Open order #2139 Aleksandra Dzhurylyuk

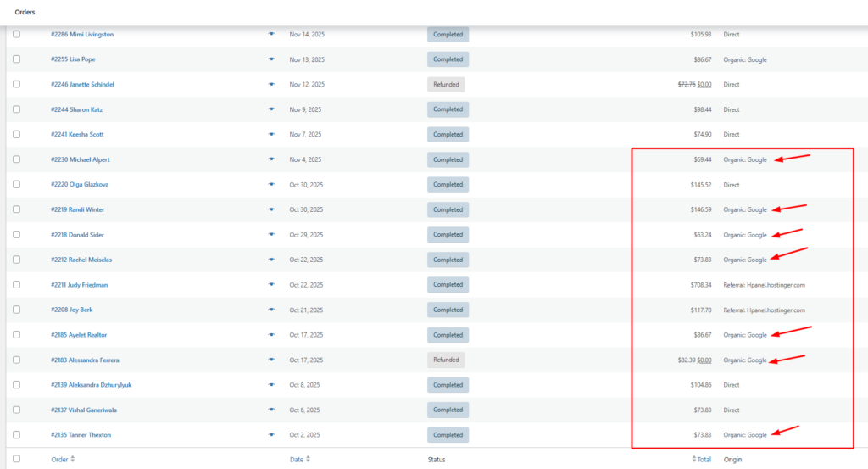[x=92, y=385]
